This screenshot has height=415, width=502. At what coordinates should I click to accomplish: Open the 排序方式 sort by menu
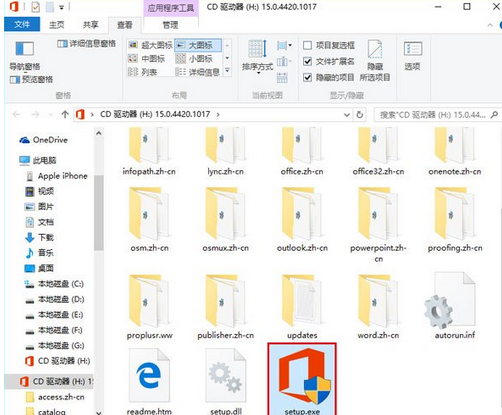point(257,56)
